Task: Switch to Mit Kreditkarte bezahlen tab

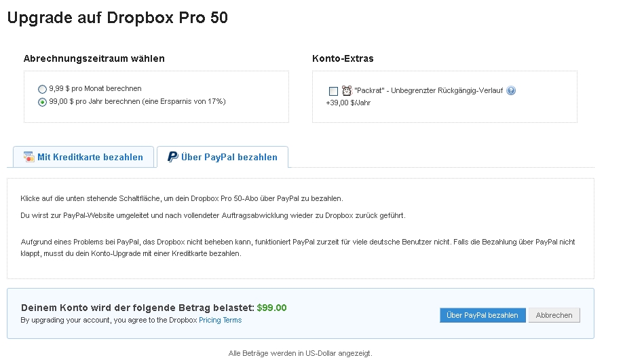Action: (83, 157)
